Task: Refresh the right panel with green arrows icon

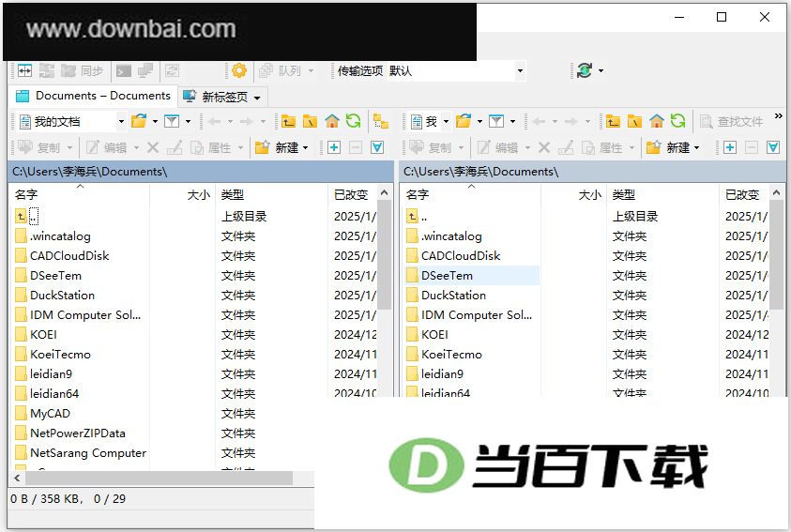Action: coord(678,121)
